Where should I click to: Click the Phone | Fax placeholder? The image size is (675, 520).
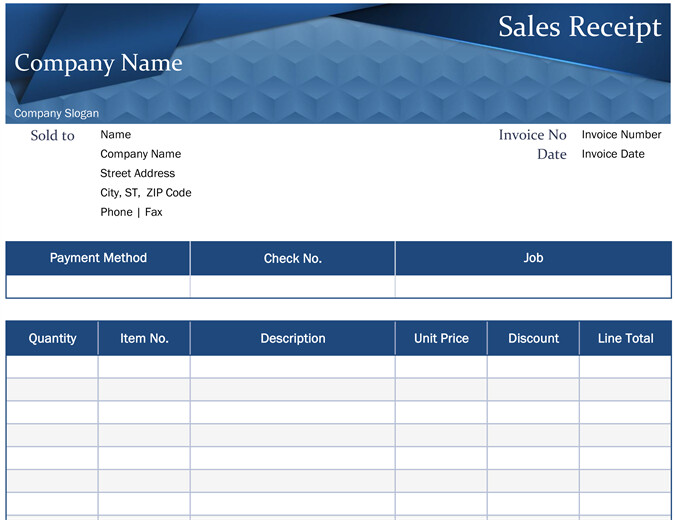pyautogui.click(x=131, y=212)
